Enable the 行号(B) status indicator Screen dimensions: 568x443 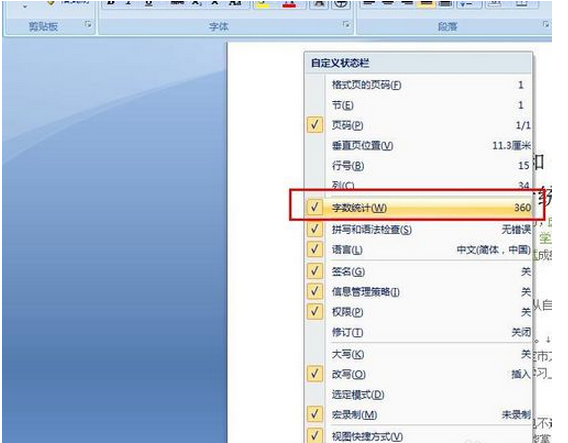tap(418, 166)
